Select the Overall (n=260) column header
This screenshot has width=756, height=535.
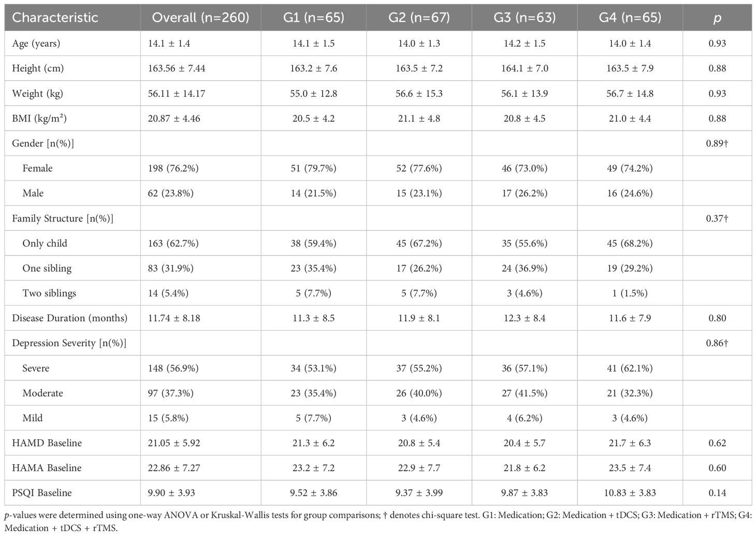(200, 18)
